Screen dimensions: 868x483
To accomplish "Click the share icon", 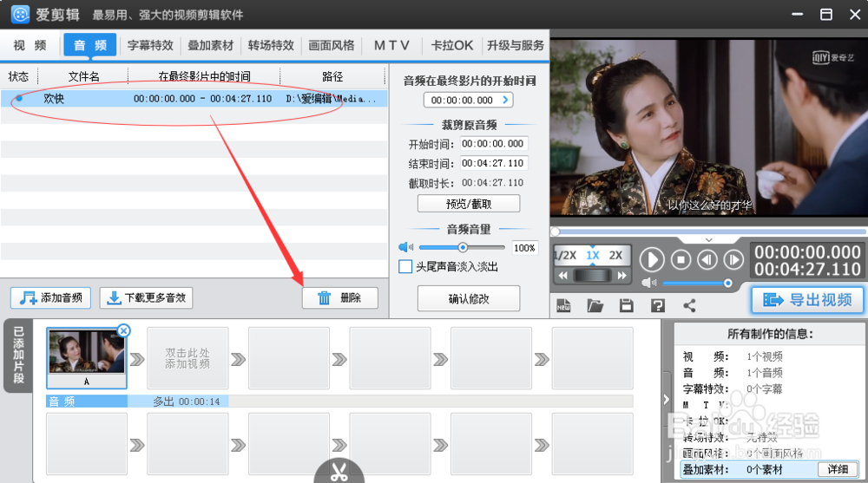I will click(x=689, y=305).
